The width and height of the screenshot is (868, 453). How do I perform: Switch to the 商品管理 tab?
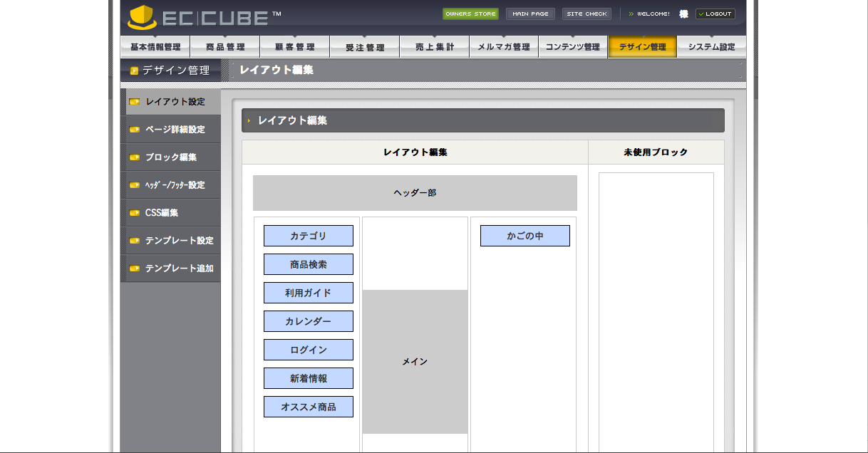pyautogui.click(x=224, y=47)
